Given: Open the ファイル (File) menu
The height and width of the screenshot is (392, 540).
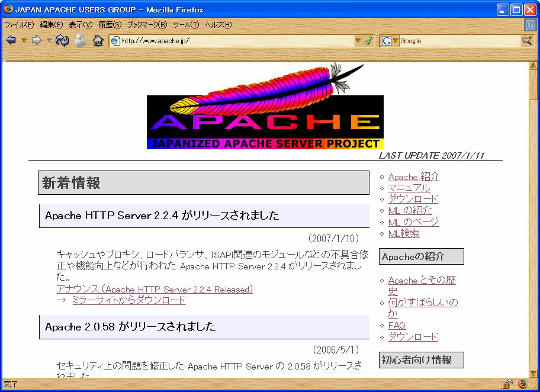Looking at the screenshot, I should [20, 25].
